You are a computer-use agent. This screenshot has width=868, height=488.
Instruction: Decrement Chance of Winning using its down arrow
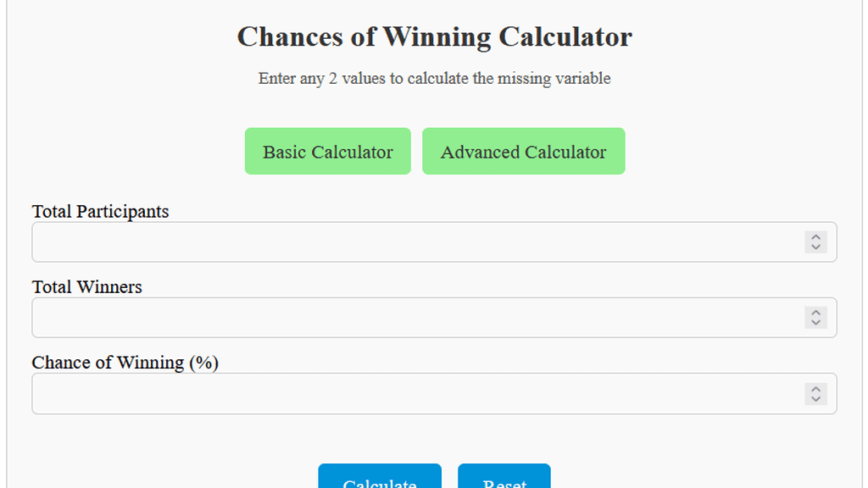[x=815, y=398]
